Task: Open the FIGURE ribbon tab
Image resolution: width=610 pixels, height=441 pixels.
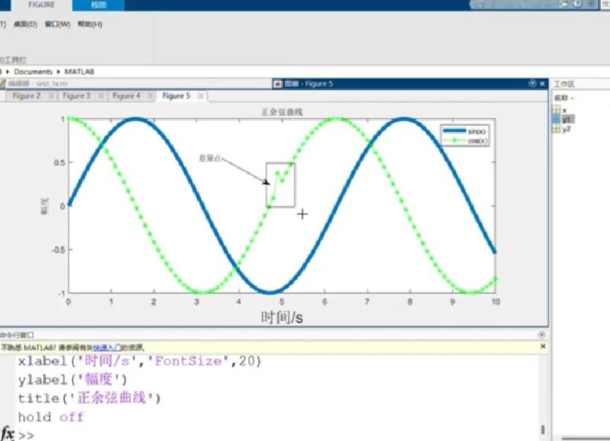Action: 41,4
